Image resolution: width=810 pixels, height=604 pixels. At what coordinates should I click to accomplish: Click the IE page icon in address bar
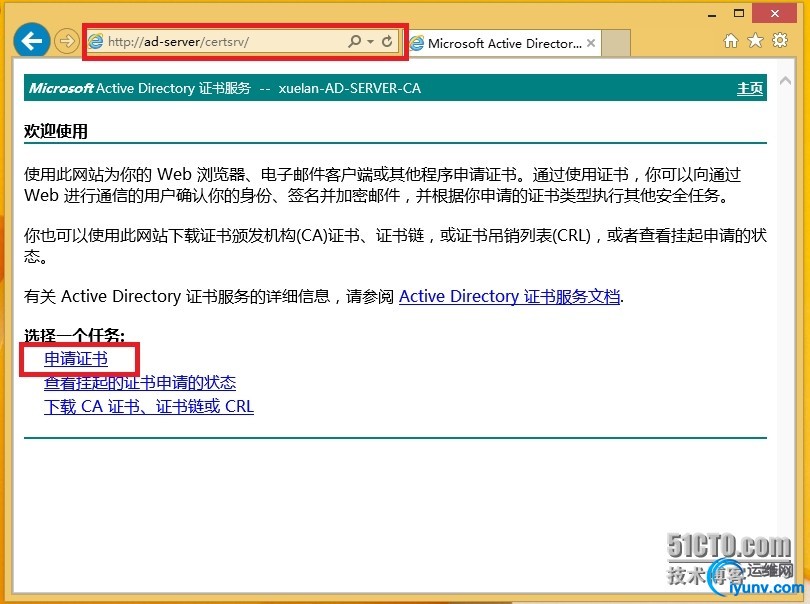[x=96, y=41]
